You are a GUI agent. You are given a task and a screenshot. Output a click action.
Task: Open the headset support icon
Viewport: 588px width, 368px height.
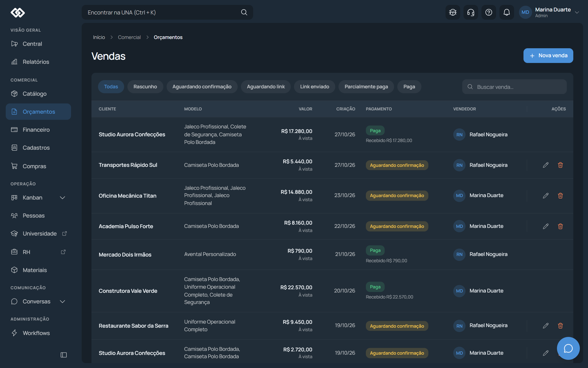(471, 12)
